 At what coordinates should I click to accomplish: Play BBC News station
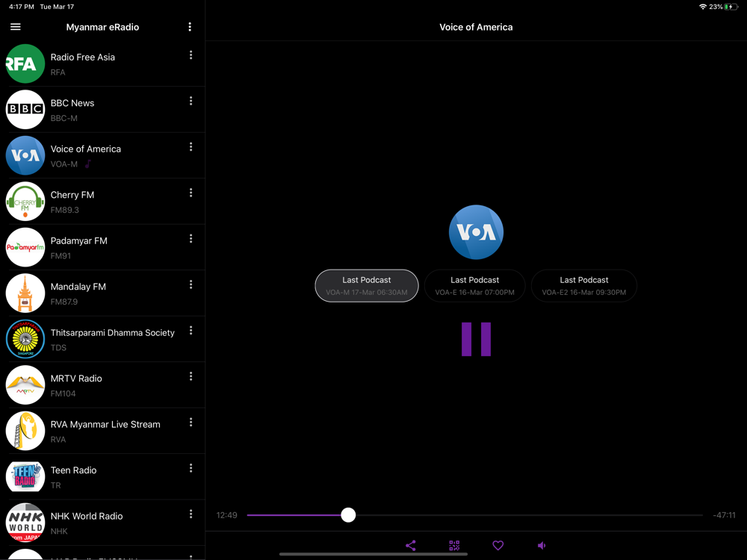point(102,109)
